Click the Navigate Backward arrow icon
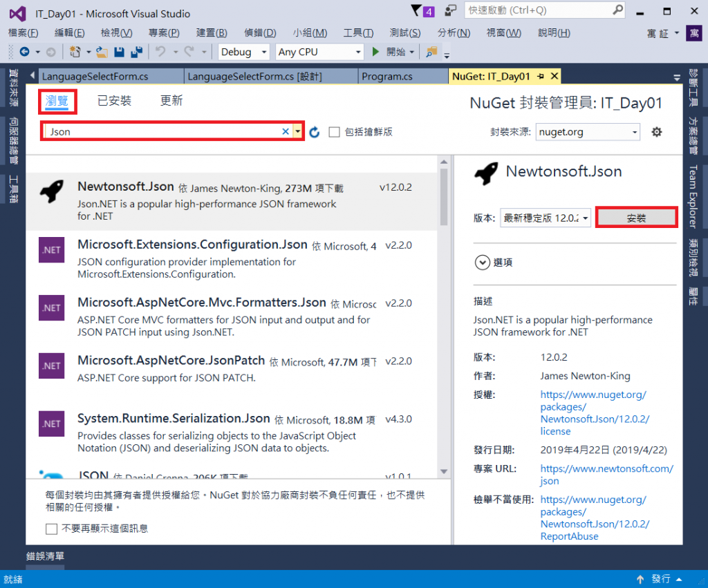708x588 pixels. coord(24,53)
